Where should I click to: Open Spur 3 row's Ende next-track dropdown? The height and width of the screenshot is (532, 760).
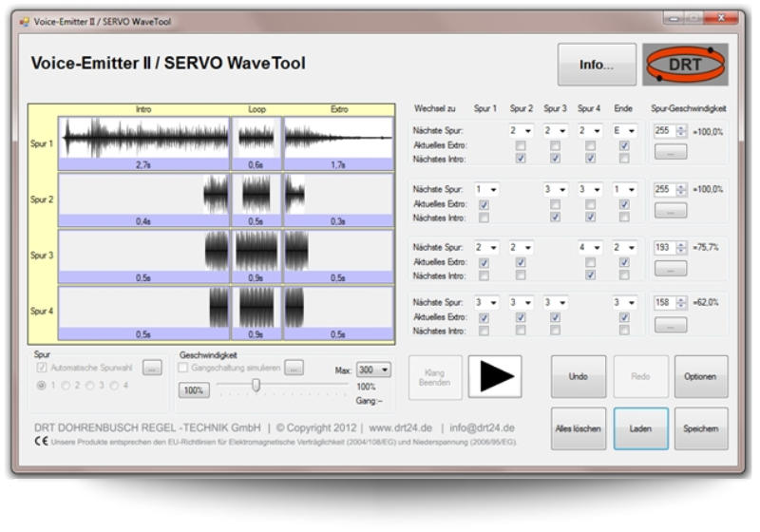click(624, 248)
